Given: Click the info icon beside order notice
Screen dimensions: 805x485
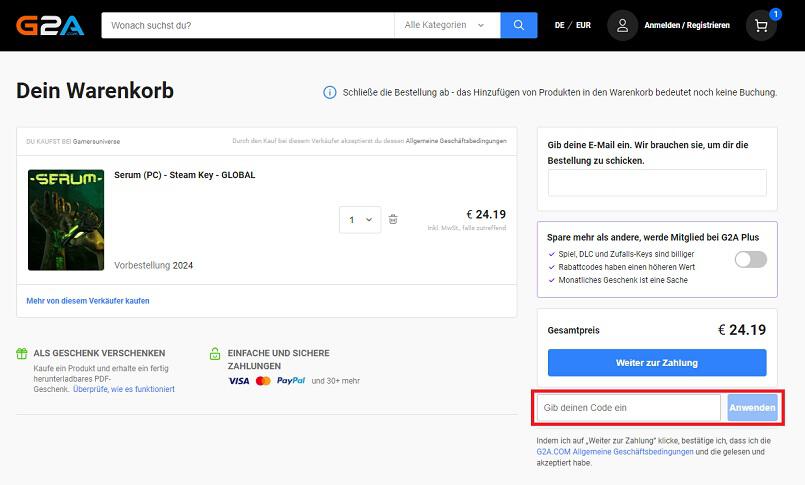Looking at the screenshot, I should pos(330,92).
